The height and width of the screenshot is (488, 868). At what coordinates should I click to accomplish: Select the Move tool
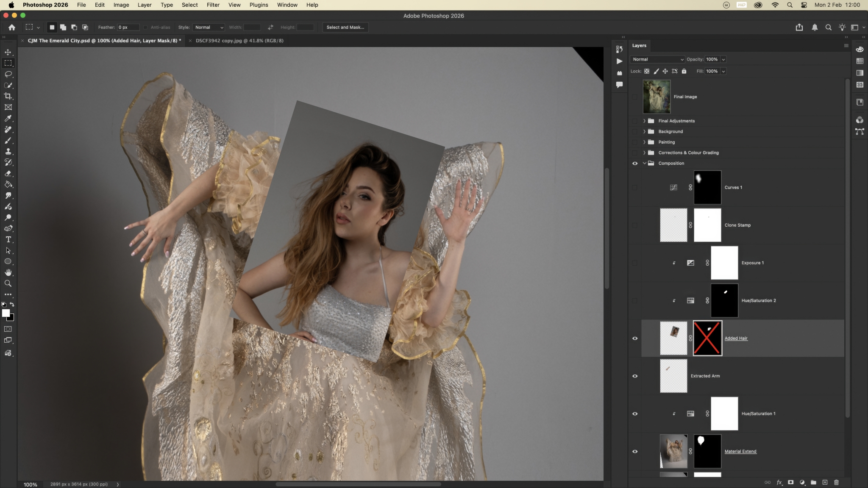[x=8, y=52]
